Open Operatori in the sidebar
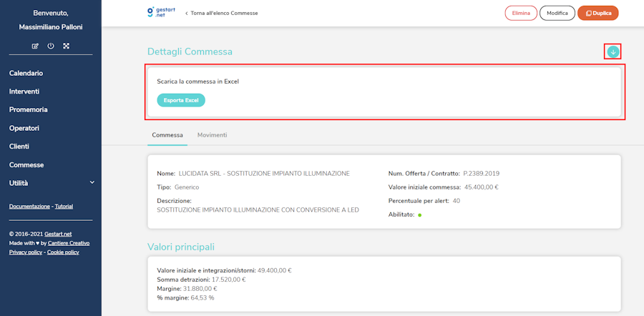The height and width of the screenshot is (316, 644). point(24,129)
